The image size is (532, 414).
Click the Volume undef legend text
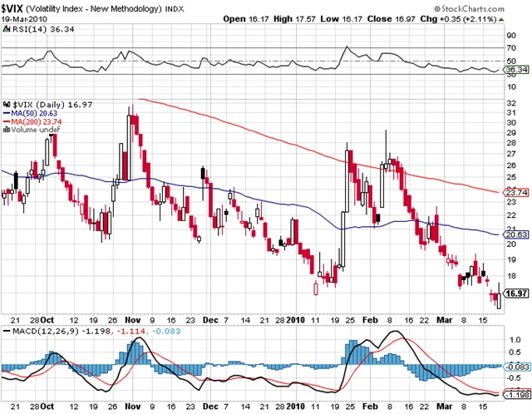coord(36,130)
